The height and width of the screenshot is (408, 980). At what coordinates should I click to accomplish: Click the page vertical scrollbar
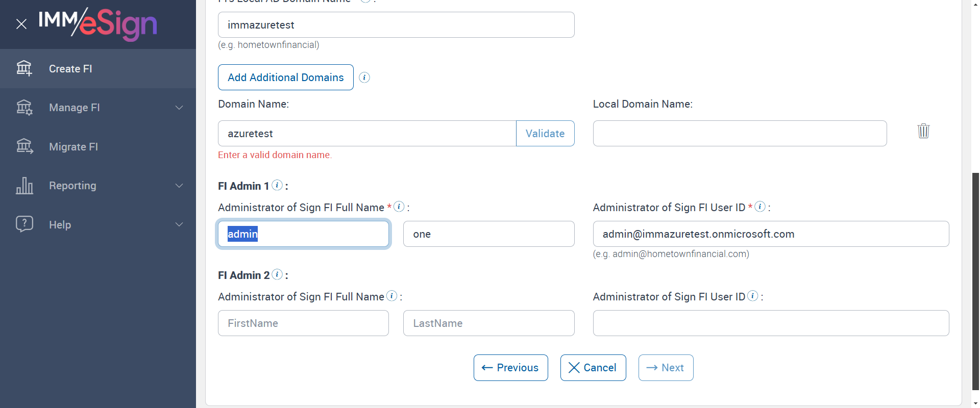975,280
